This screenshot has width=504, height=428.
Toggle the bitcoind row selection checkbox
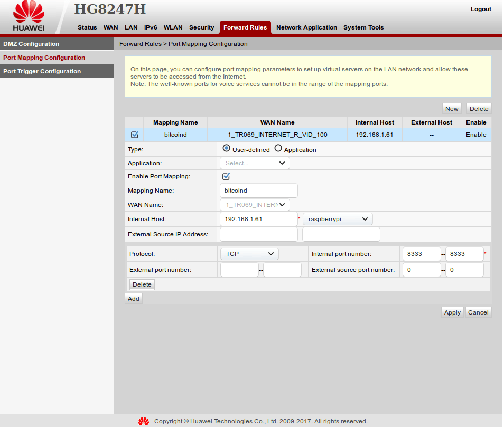[x=134, y=135]
